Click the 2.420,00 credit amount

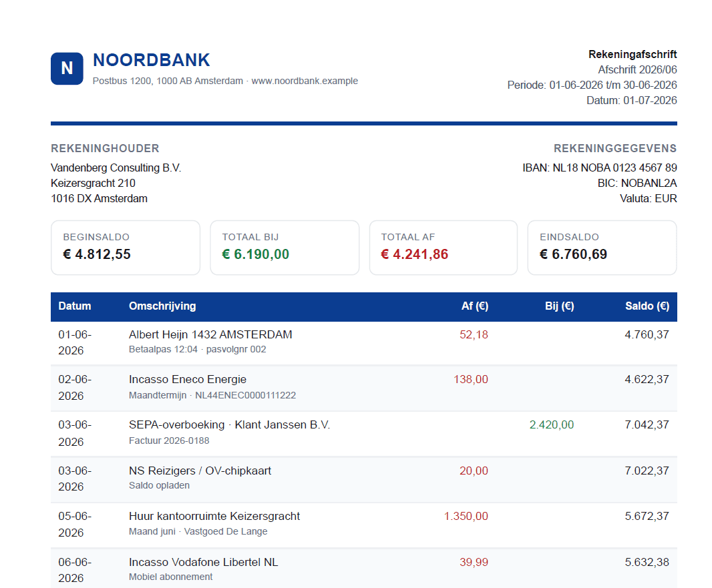(552, 425)
